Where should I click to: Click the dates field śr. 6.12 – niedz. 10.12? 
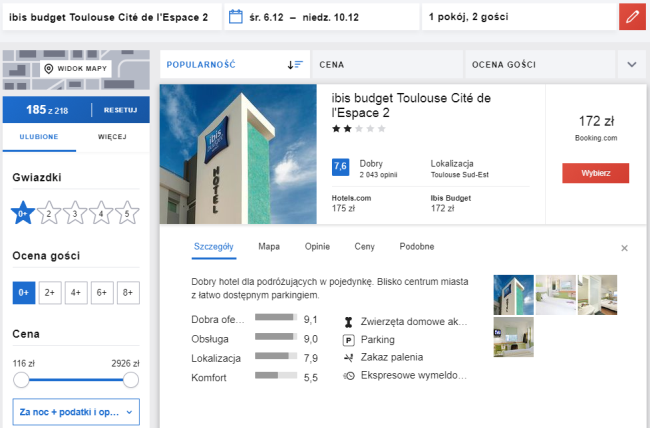click(x=321, y=17)
